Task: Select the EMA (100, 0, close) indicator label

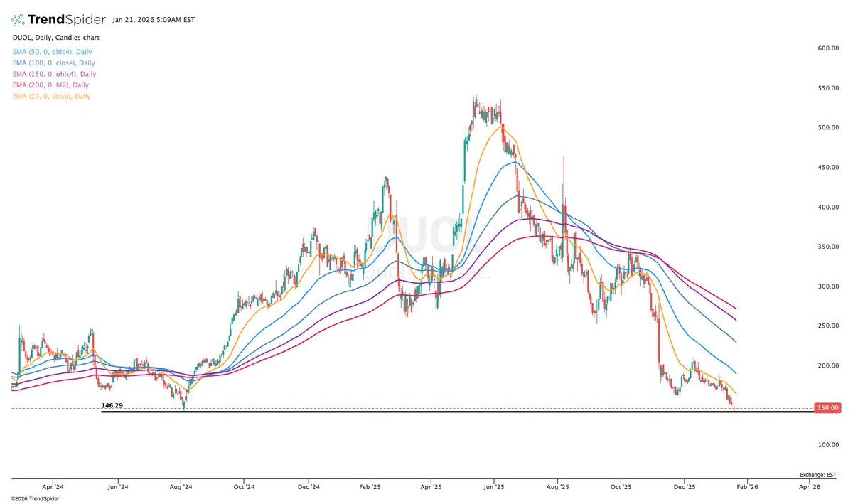Action: [x=52, y=63]
